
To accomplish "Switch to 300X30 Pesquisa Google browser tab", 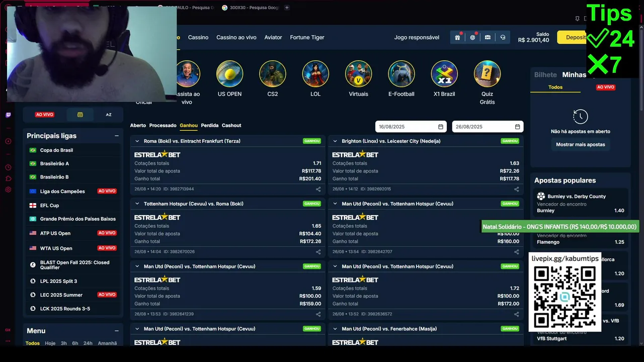I will (250, 8).
